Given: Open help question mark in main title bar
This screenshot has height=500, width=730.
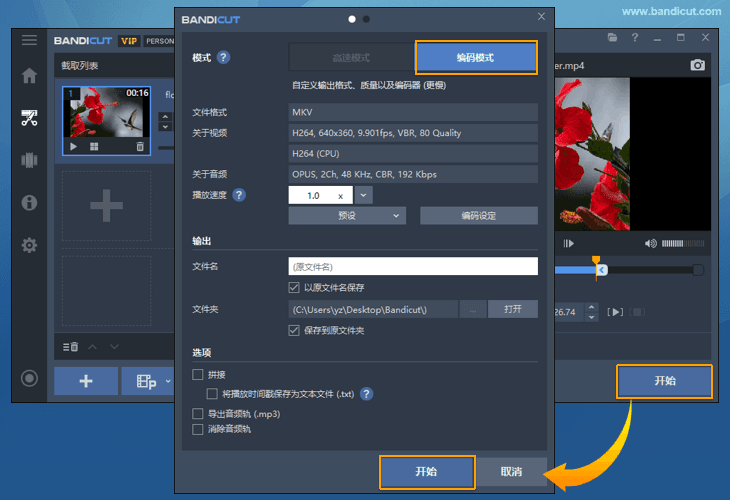Looking at the screenshot, I should pos(635,37).
